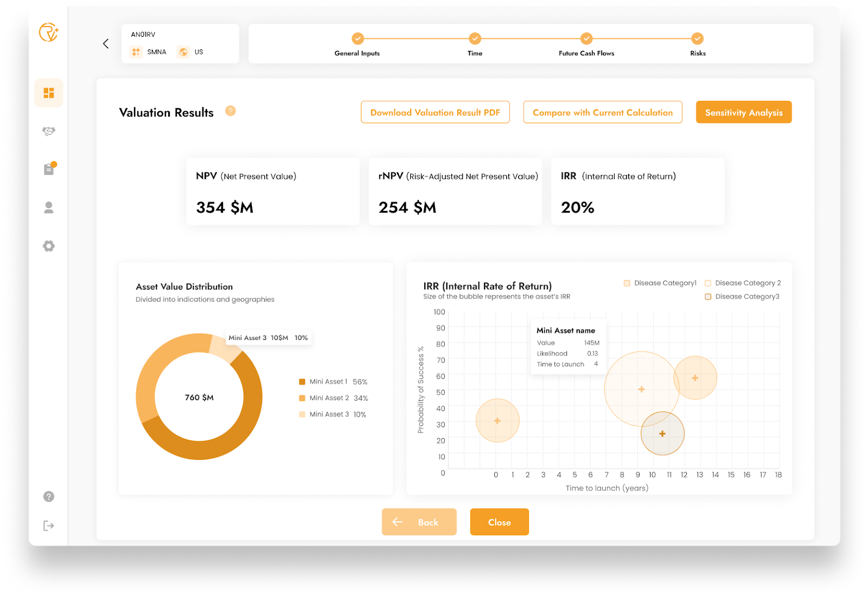Click the Close button

click(499, 522)
